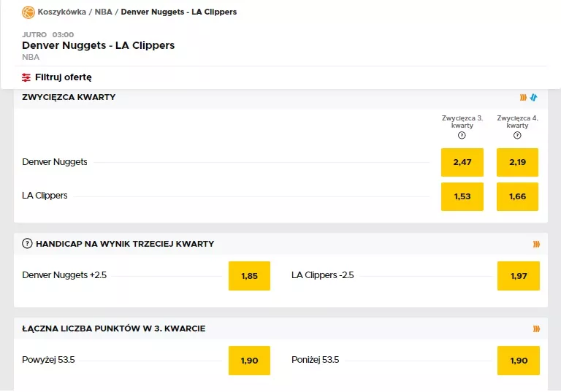
Task: Click help icon beside Handicap na wynik heading
Action: pos(28,244)
